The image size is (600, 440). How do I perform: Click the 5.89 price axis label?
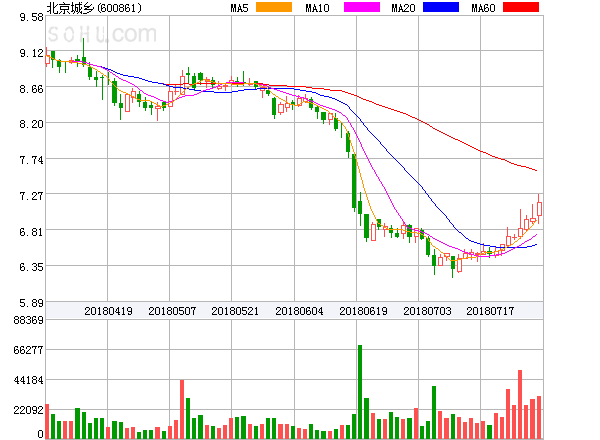(x=32, y=303)
